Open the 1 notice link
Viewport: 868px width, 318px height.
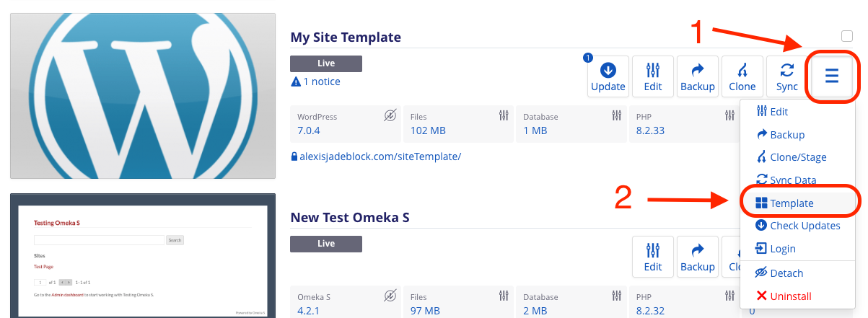(x=316, y=81)
